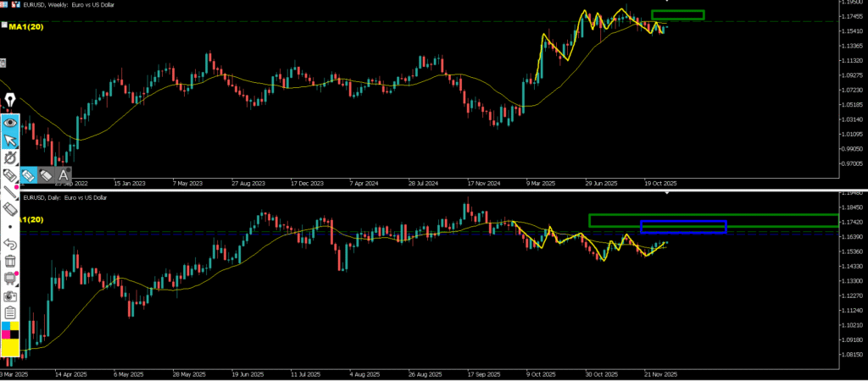Click the crossed-out circle tool icon
Screen dimensions: 868x381
(x=10, y=157)
